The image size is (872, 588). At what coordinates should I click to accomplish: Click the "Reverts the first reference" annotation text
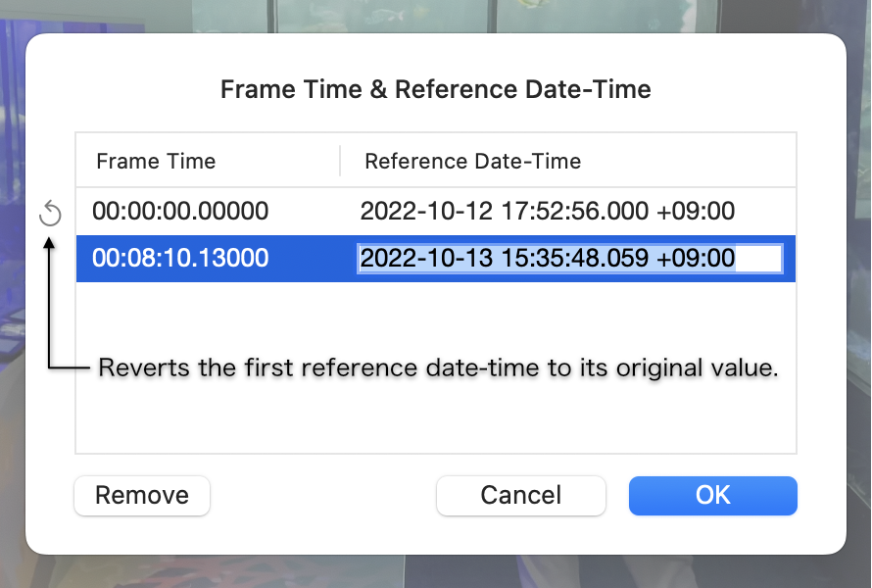[x=438, y=368]
